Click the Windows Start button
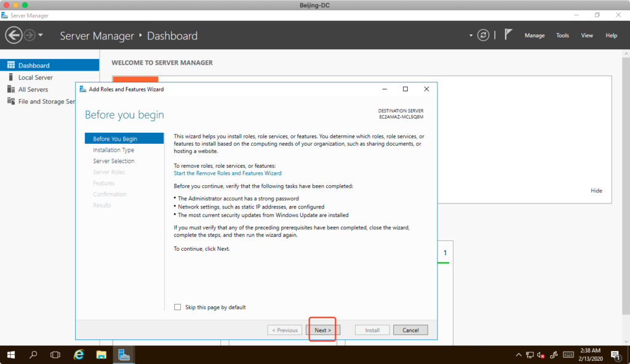Viewport: 630px width, 364px height. point(11,355)
